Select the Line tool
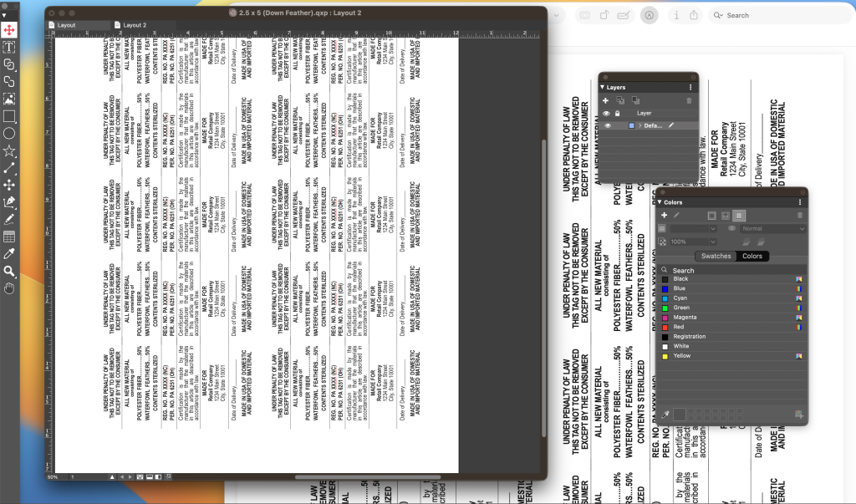 tap(9, 168)
